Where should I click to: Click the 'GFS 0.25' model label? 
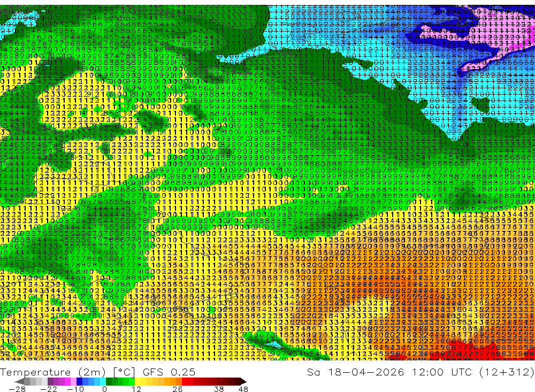pyautogui.click(x=169, y=372)
